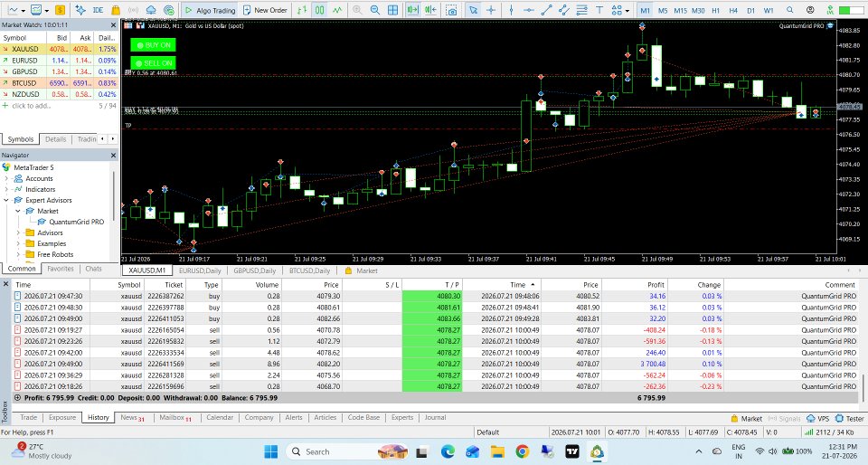Open the VPS cloud hosting icon in toolbar

(x=151, y=10)
